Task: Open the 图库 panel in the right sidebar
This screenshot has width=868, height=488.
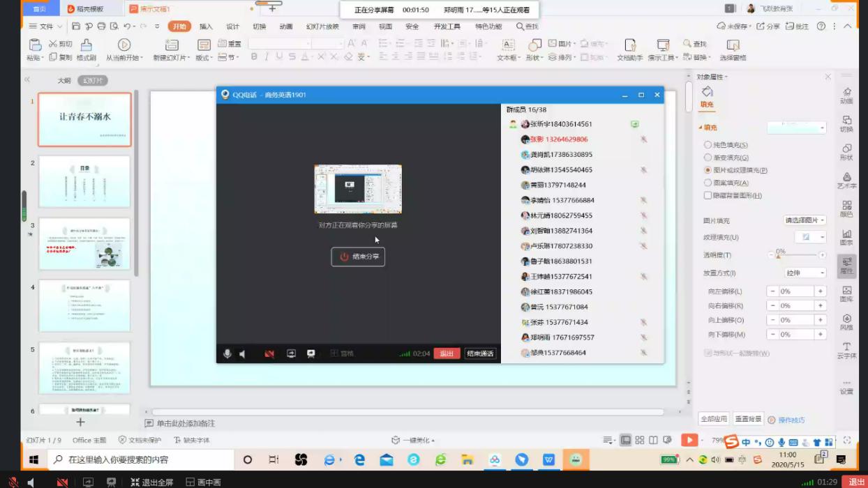Action: pyautogui.click(x=846, y=293)
